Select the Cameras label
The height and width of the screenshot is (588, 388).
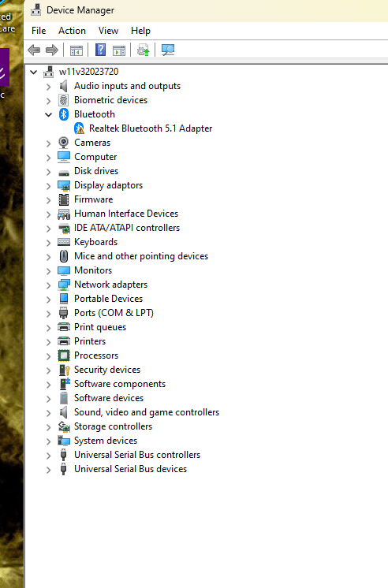(x=92, y=143)
